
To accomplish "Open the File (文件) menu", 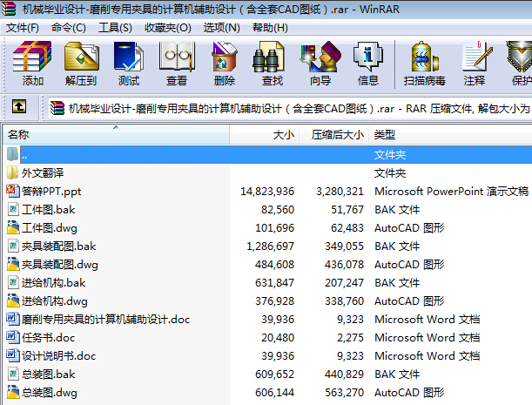I will pyautogui.click(x=23, y=28).
